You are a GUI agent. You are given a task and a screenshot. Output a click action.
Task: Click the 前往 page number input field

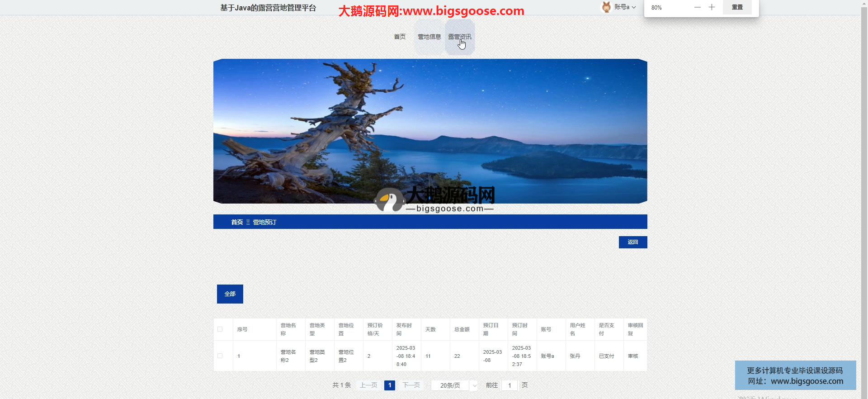(509, 385)
